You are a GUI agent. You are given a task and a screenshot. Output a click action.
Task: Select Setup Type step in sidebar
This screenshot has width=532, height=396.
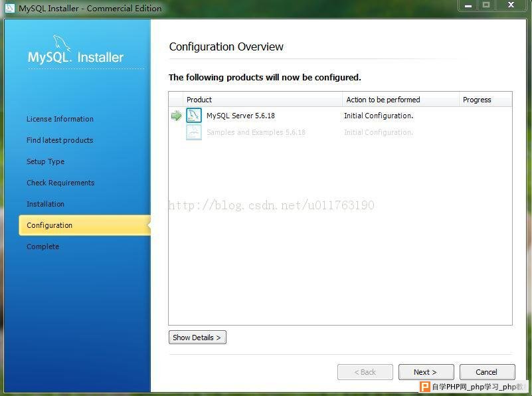point(45,161)
